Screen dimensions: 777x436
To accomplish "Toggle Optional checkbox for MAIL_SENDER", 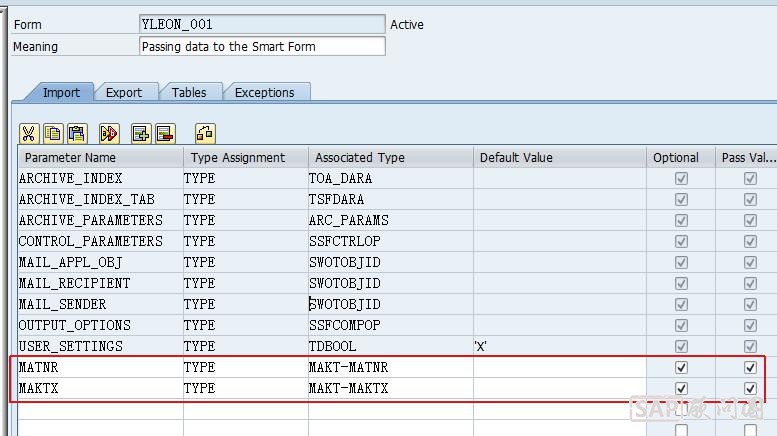I will click(x=681, y=304).
